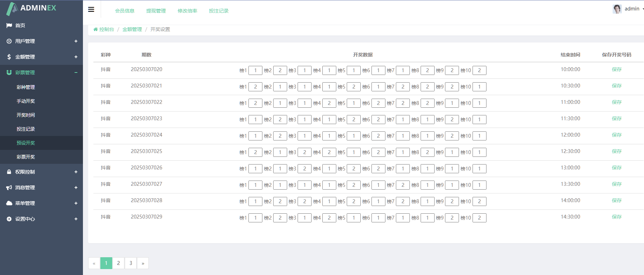Expand the 权限控制 plus sign
Screen dimensions: 644x275
coord(76,172)
